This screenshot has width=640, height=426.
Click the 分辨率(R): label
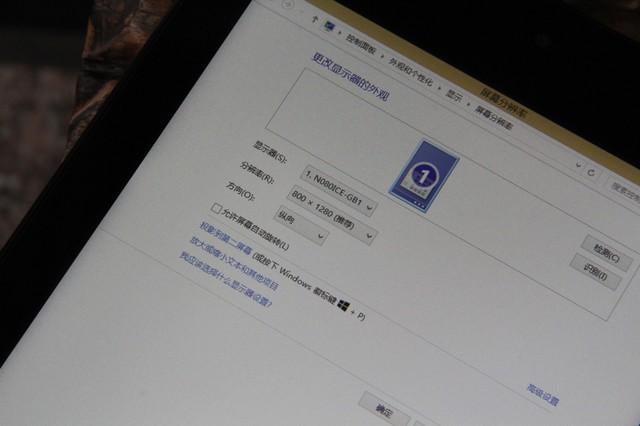[257, 171]
